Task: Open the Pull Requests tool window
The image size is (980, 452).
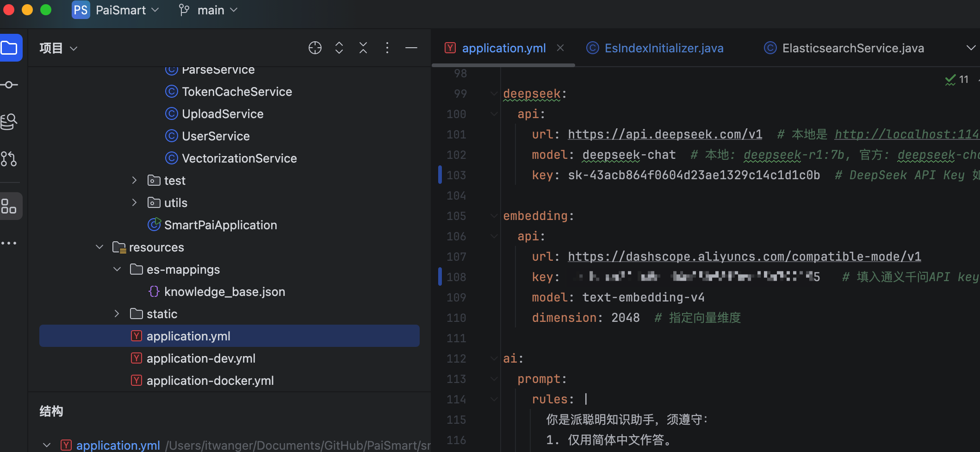Action: pos(9,159)
